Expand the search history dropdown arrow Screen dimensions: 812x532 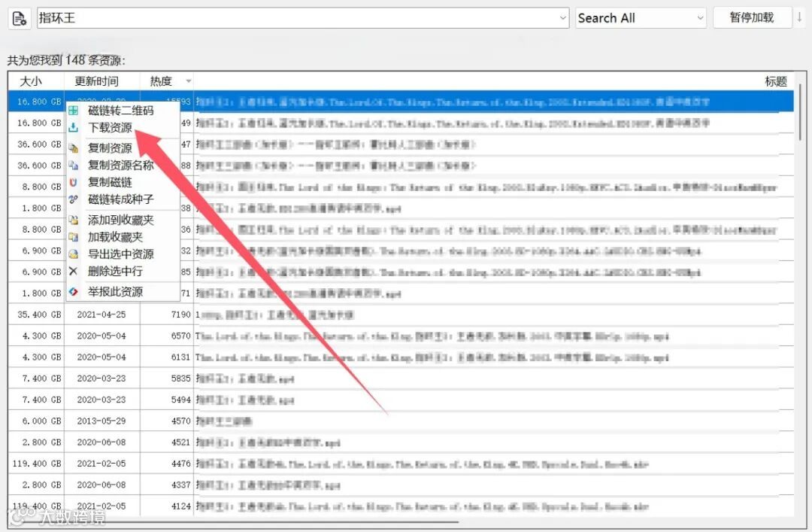coord(563,18)
